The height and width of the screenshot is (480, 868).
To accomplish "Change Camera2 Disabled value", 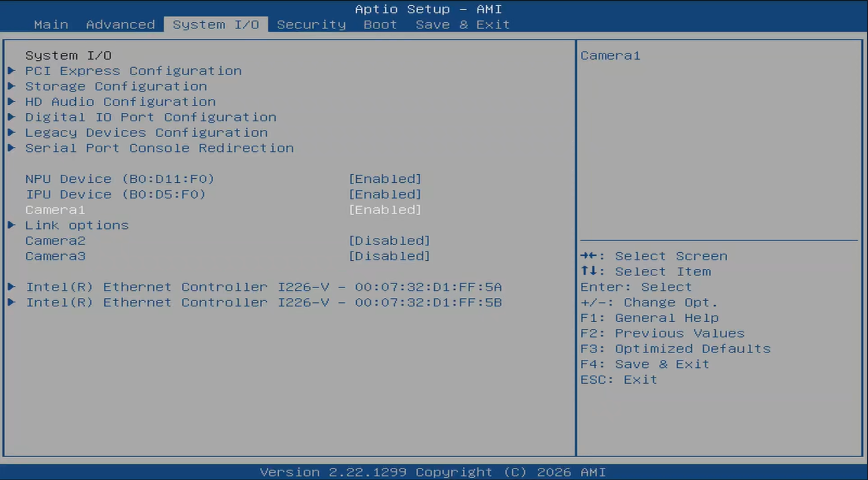I will (389, 240).
